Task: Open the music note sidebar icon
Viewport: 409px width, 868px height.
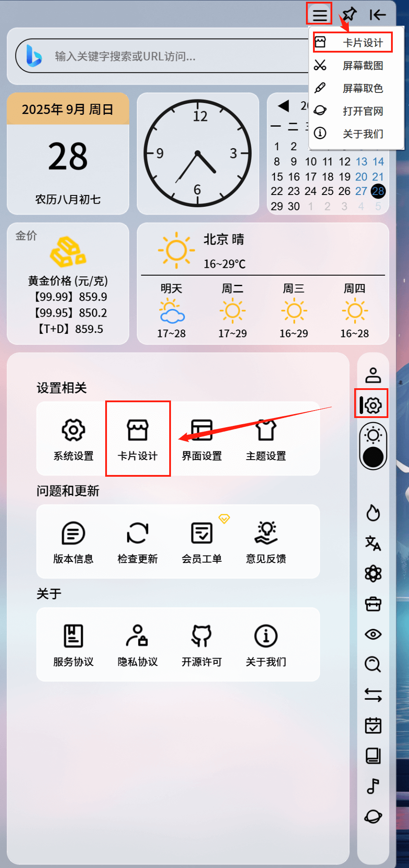Action: (373, 786)
